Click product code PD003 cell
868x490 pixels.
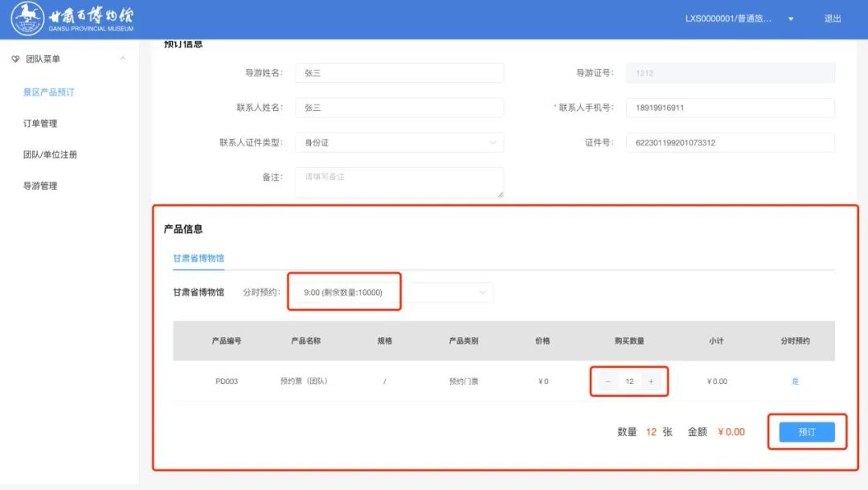tap(227, 381)
